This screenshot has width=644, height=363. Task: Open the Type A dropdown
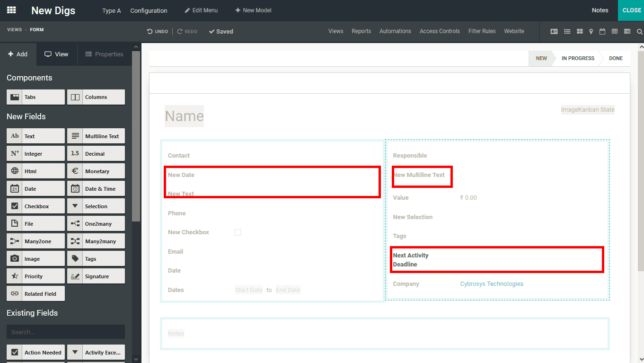[111, 10]
